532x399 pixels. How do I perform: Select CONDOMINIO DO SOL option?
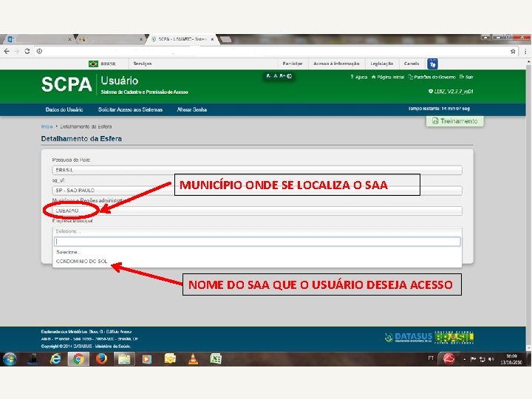257,262
